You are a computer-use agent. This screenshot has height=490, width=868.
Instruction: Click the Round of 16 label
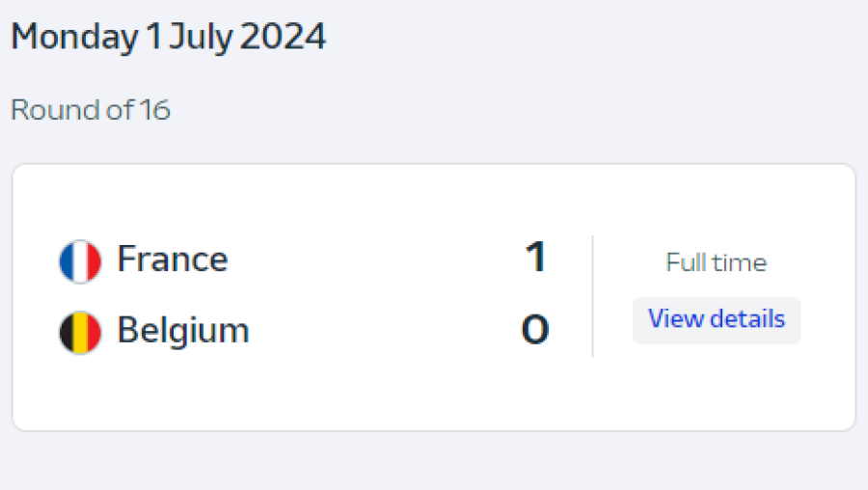point(91,110)
